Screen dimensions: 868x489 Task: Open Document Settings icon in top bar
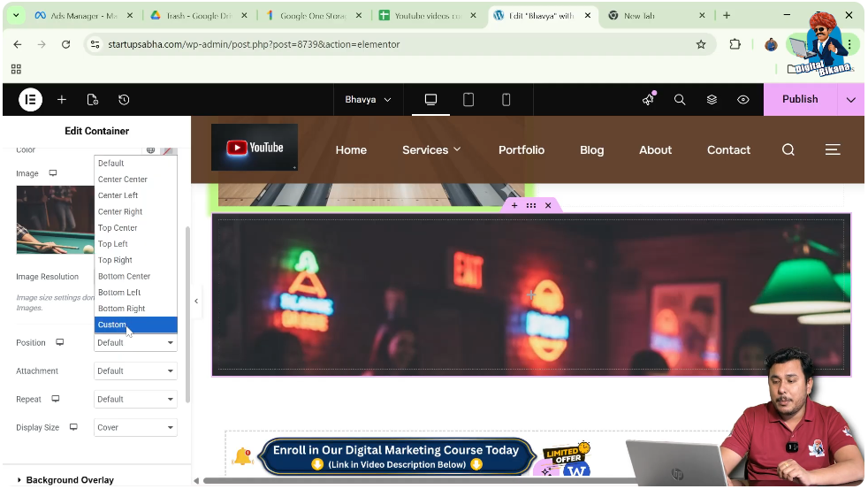(x=93, y=100)
